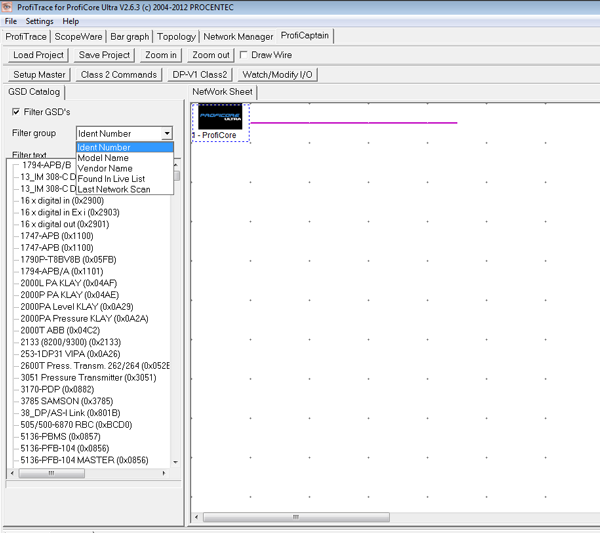Select 3785 SAMSON (0x3785) entry
The width and height of the screenshot is (600, 533).
67,401
